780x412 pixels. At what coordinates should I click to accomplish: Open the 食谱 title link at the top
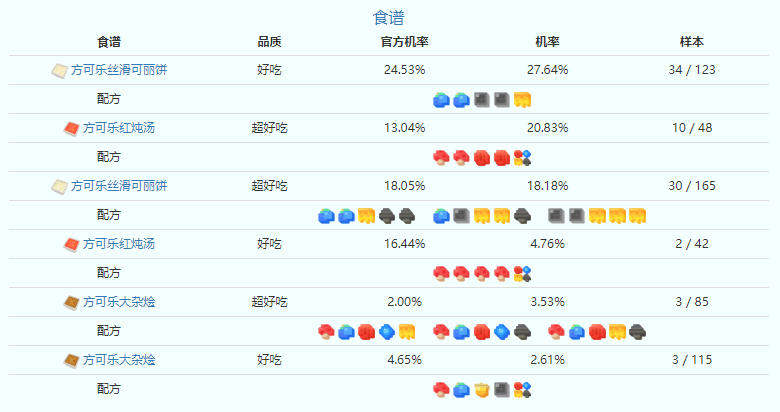tap(389, 18)
